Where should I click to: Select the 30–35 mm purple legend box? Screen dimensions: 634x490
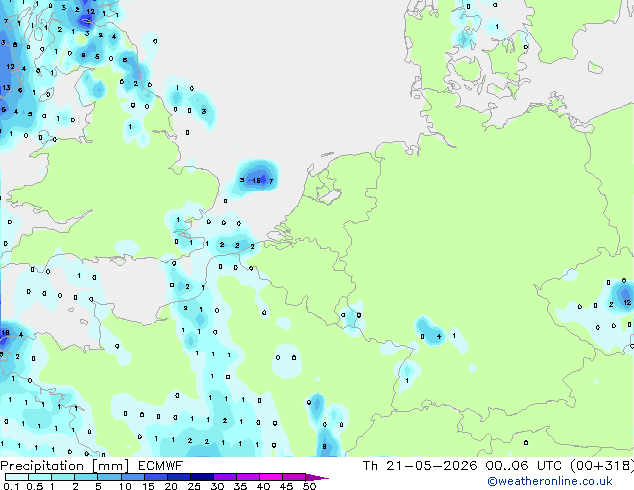[x=224, y=477]
